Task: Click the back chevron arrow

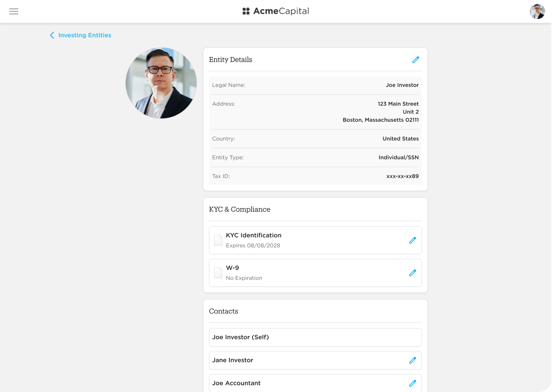Action: (52, 35)
